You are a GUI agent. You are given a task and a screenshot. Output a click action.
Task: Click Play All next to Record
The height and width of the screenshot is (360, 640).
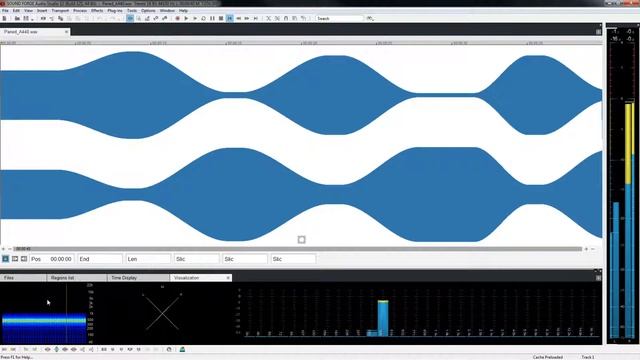point(186,18)
